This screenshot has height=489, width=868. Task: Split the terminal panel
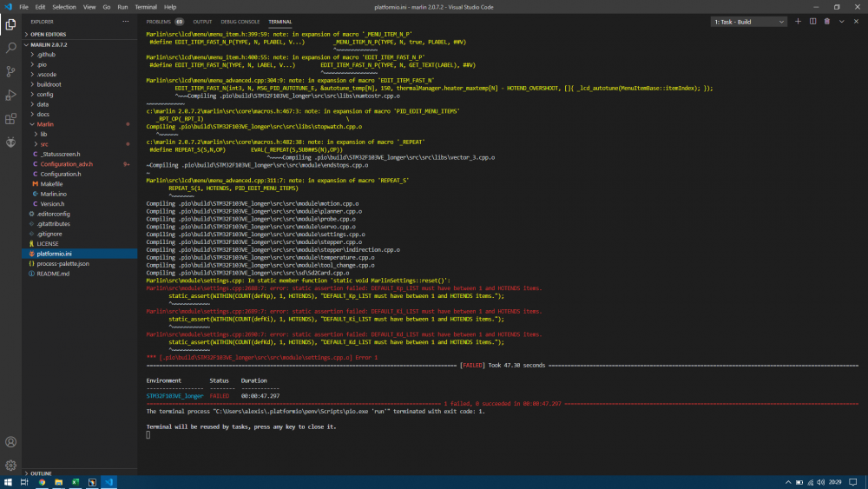(x=812, y=22)
